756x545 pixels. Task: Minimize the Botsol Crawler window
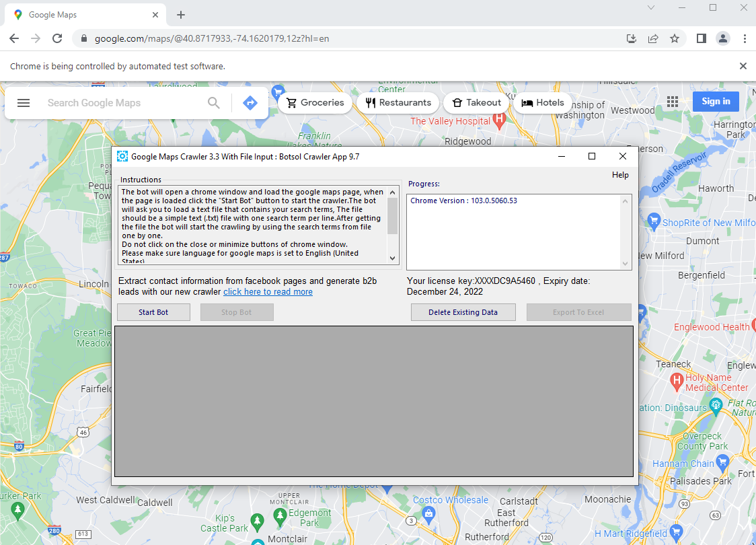561,156
